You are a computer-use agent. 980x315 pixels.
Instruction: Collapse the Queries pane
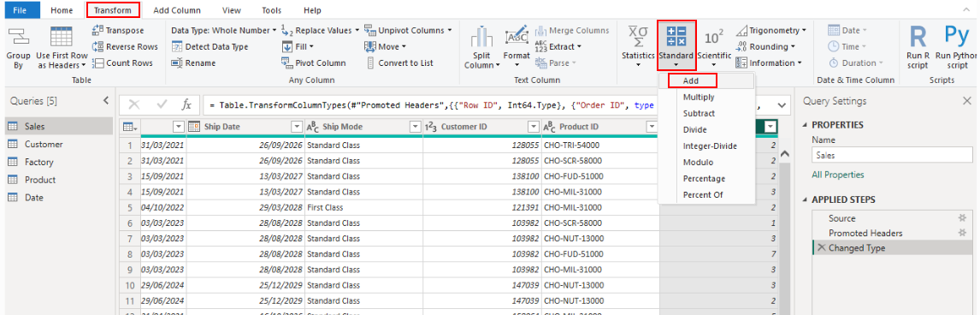point(105,101)
